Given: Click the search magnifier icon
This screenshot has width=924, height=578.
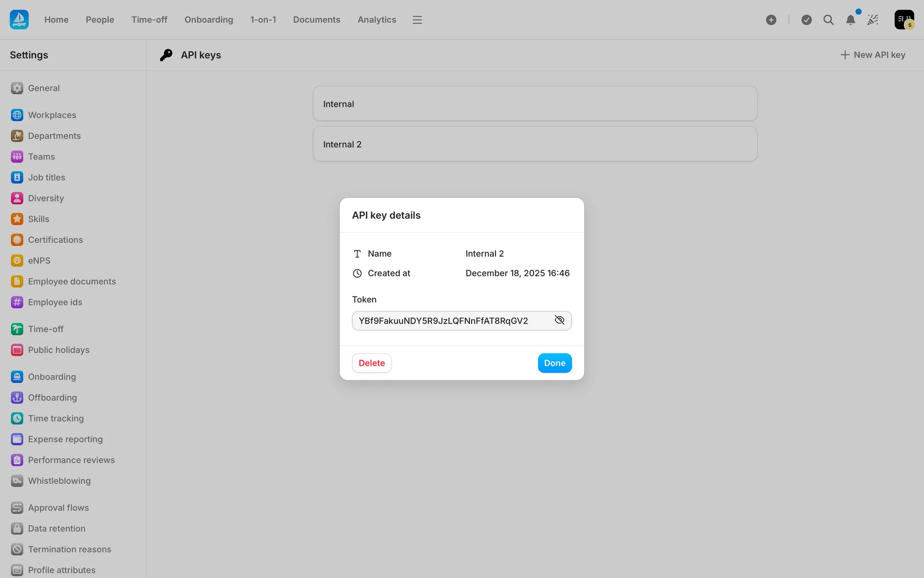Looking at the screenshot, I should [x=828, y=20].
